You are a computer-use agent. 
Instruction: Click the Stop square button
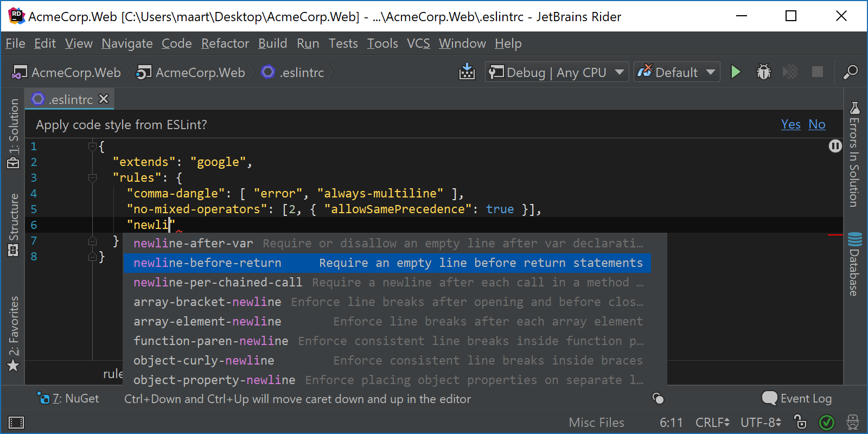[x=817, y=72]
